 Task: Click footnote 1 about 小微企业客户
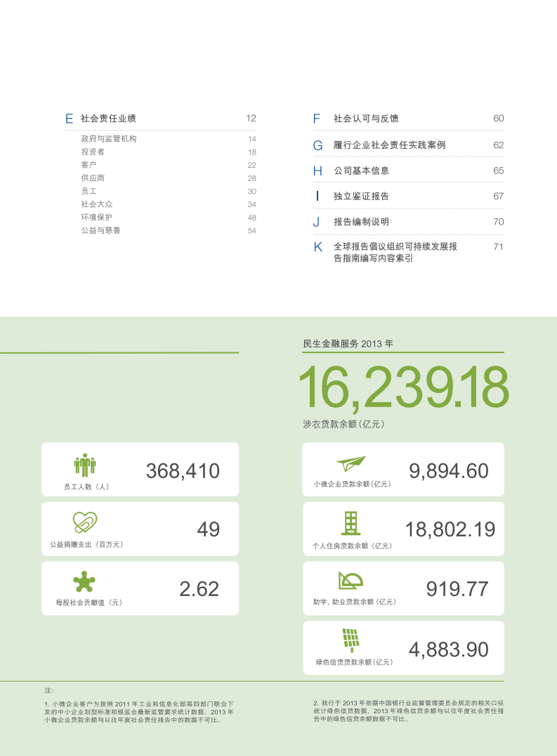point(139,712)
